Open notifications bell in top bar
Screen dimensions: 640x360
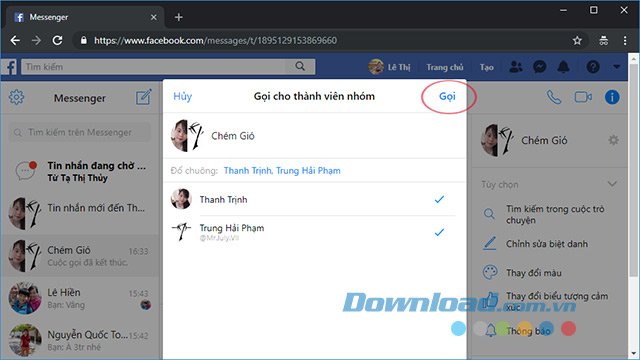[x=564, y=67]
